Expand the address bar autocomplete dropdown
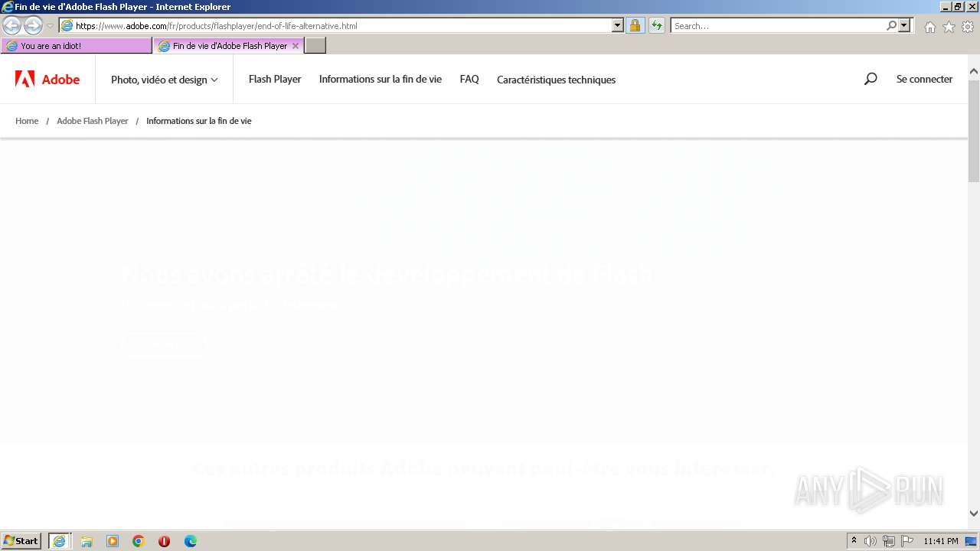 (618, 26)
